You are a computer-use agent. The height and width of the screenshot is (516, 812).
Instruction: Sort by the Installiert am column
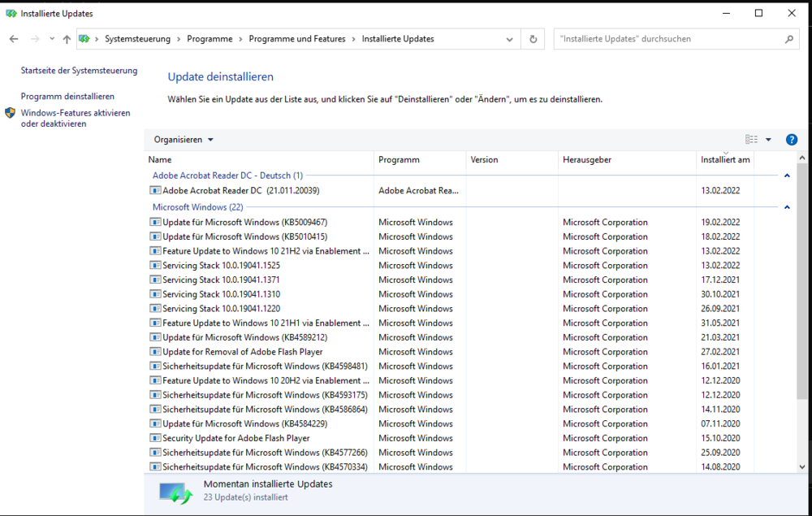pyautogui.click(x=724, y=160)
